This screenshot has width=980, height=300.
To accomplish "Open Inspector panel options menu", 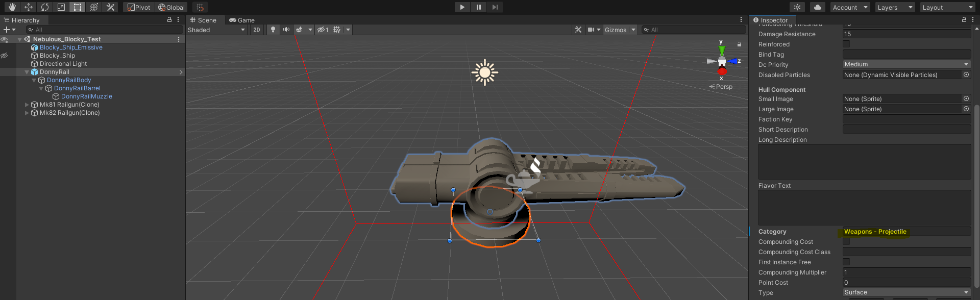I will [x=973, y=19].
